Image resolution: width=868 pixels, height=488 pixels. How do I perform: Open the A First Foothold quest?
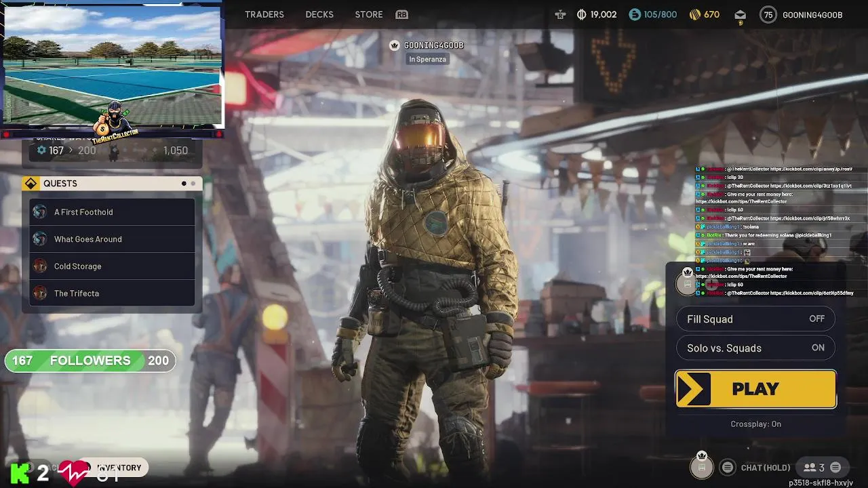(112, 212)
